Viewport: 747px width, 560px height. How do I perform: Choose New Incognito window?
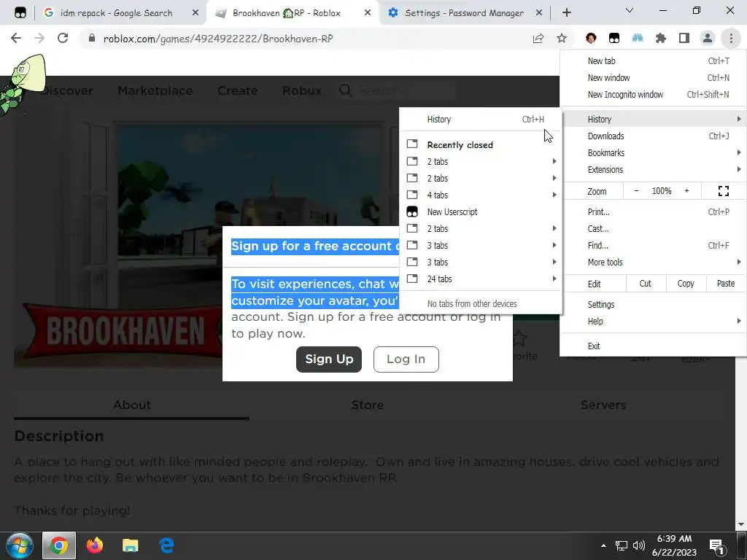coord(653,94)
